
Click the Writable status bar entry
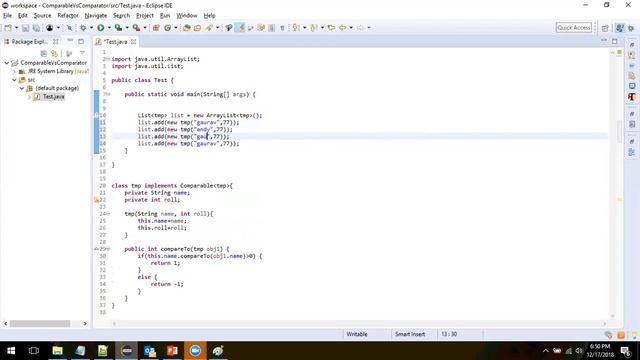(357, 334)
